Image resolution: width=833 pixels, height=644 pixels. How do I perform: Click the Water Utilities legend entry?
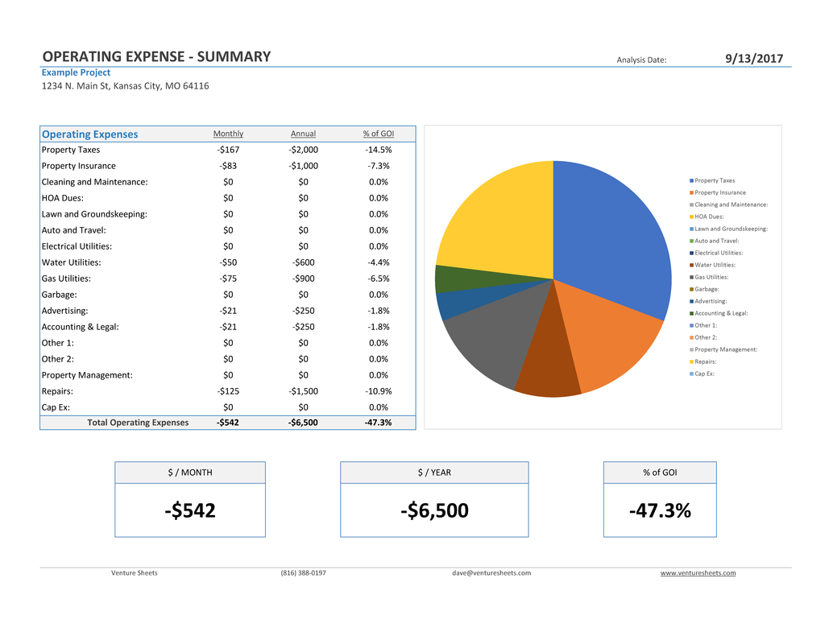click(x=712, y=265)
